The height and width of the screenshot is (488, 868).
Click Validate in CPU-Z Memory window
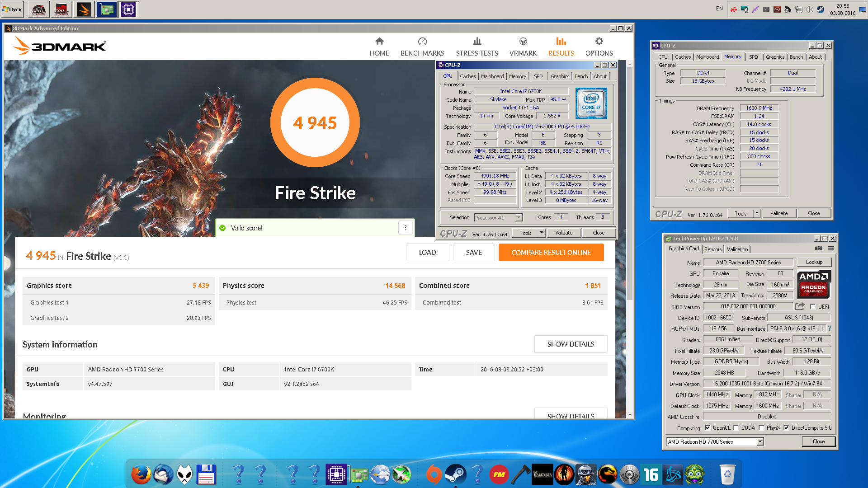(x=779, y=213)
